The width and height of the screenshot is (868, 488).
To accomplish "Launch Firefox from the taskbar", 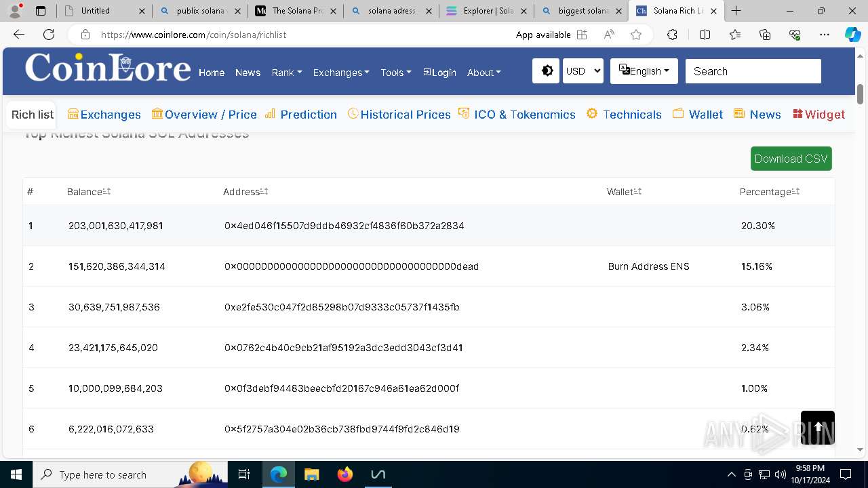I will coord(344,474).
